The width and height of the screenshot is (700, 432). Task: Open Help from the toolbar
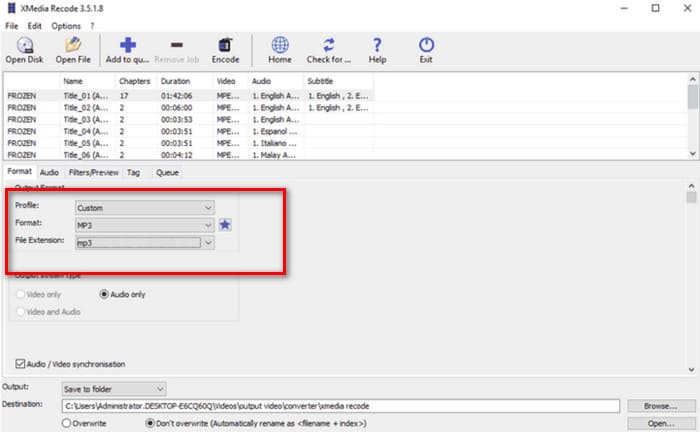[377, 50]
